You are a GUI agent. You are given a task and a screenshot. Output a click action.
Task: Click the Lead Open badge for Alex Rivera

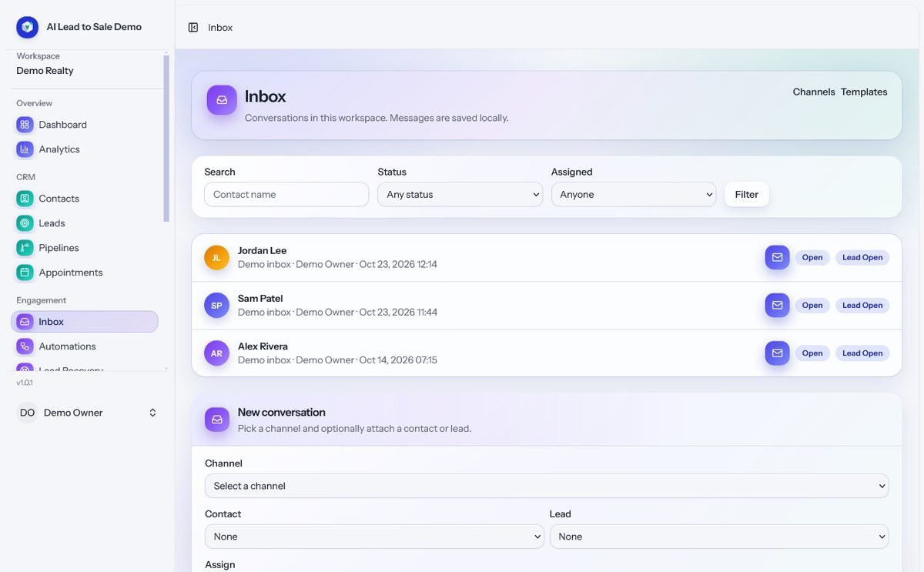tap(862, 353)
